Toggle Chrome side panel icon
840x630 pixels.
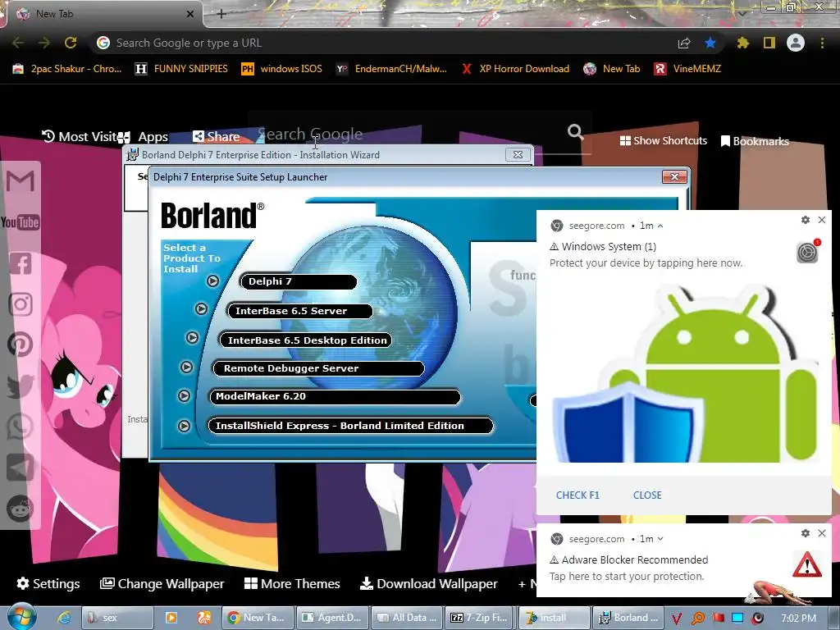pyautogui.click(x=769, y=43)
